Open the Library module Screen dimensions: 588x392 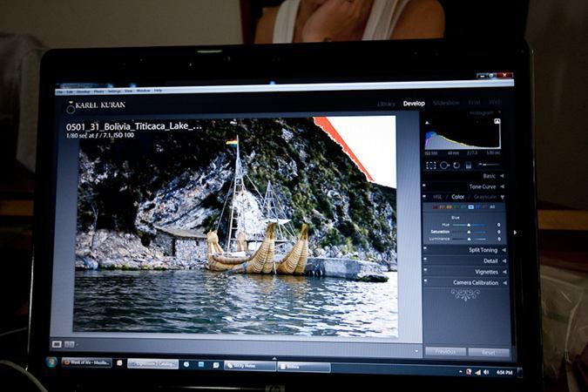(386, 104)
